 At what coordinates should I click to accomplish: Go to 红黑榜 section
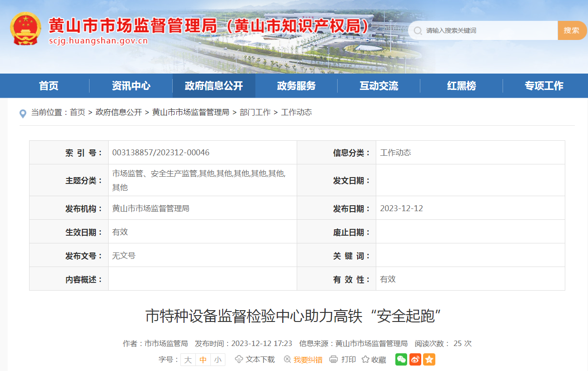click(x=461, y=86)
